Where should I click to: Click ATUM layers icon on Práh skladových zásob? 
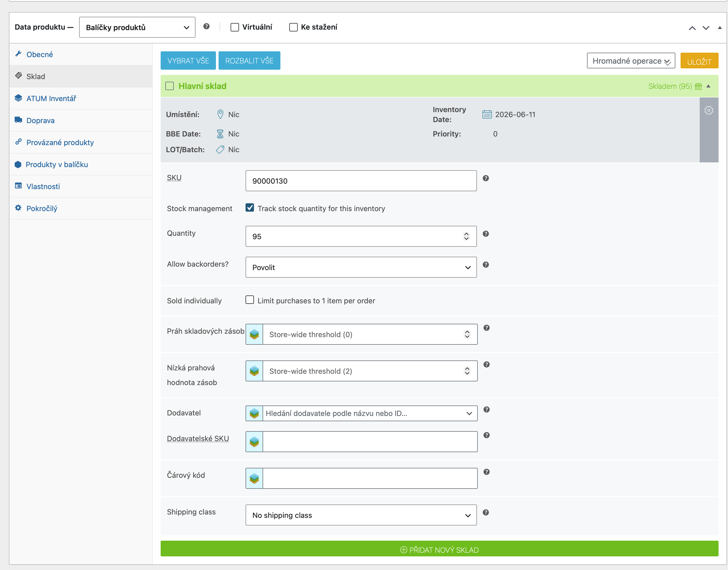(254, 334)
